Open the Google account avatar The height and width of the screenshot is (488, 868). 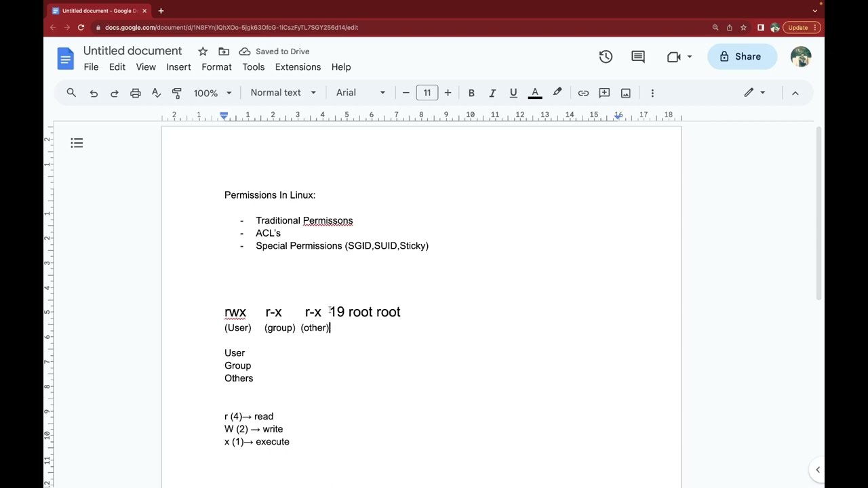point(801,57)
